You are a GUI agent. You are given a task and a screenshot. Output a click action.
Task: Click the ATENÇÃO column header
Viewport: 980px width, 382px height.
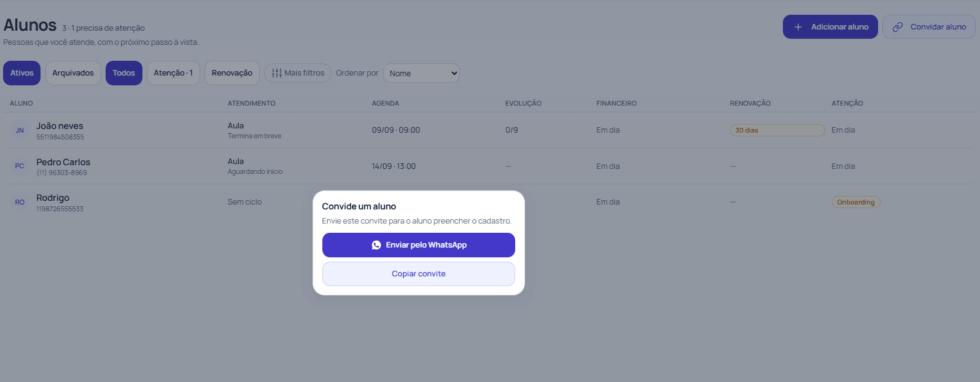(x=847, y=103)
